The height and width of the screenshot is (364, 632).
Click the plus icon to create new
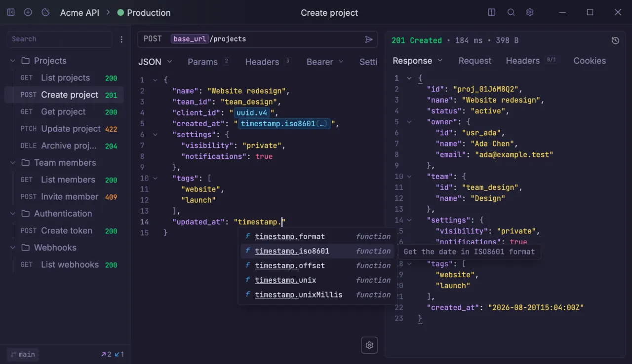[x=28, y=12]
